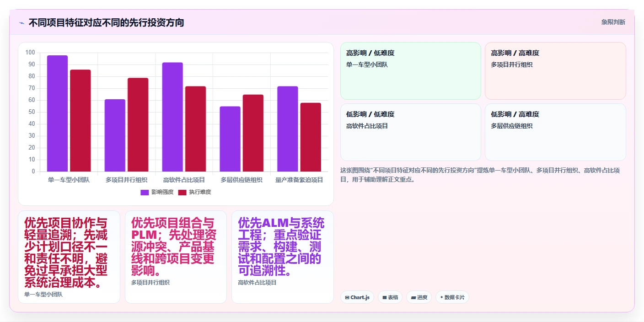Click x-axis label 单一车型小团队
The image size is (644, 322).
tap(69, 180)
